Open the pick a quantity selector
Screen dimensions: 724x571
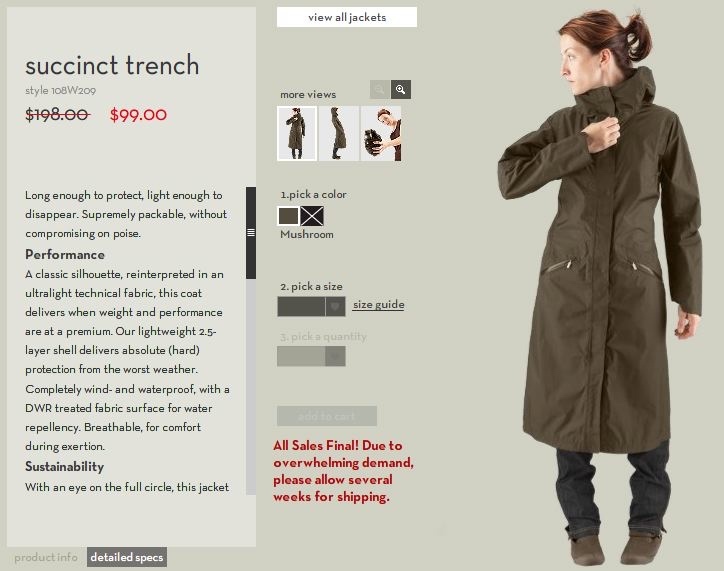(311, 356)
